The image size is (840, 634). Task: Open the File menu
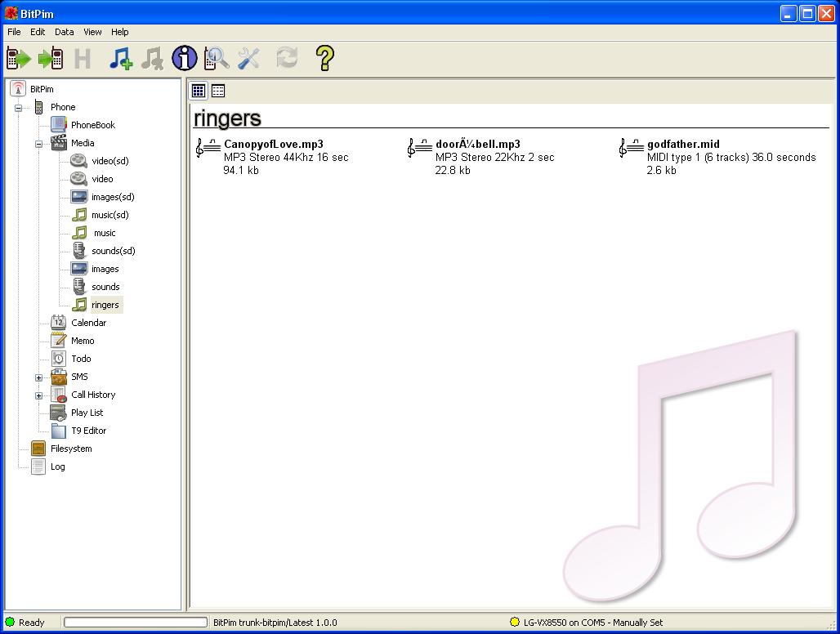point(14,32)
